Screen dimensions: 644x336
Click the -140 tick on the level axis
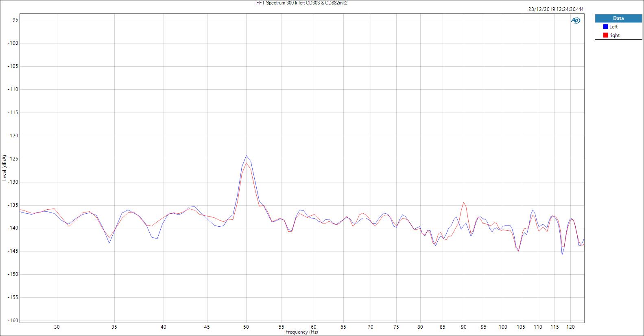[x=12, y=228]
